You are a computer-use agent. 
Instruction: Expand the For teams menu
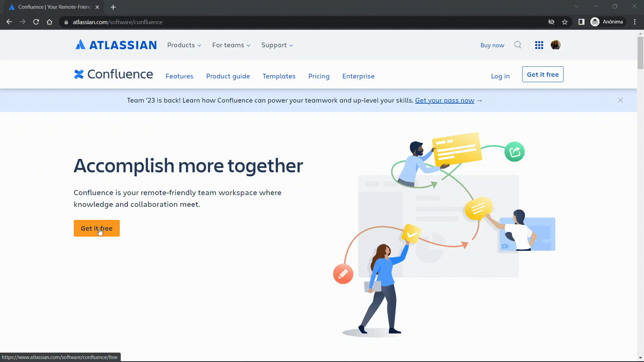(x=231, y=45)
